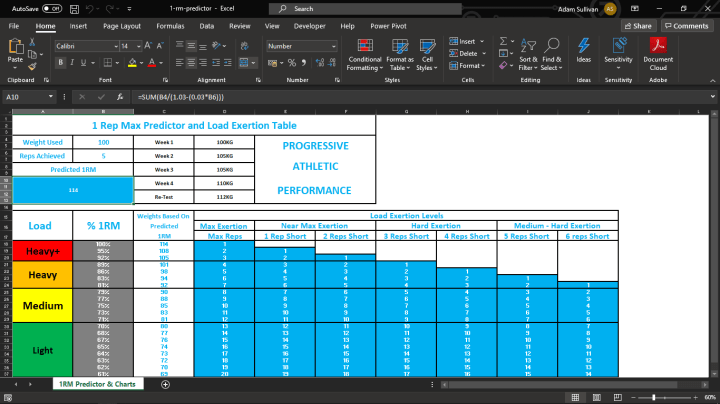The height and width of the screenshot is (404, 720).
Task: Click the Format Painter brush icon
Action: click(x=32, y=66)
